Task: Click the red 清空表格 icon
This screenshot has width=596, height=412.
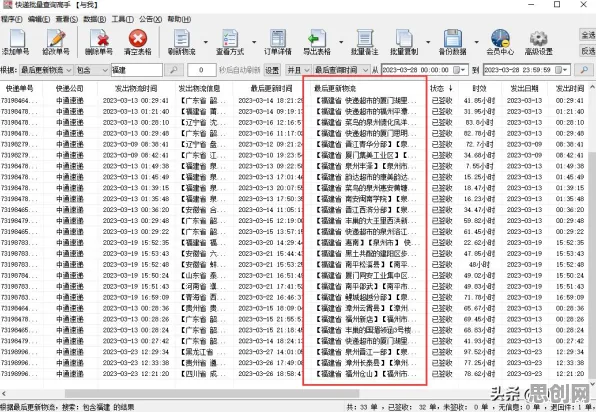Action: [138, 42]
